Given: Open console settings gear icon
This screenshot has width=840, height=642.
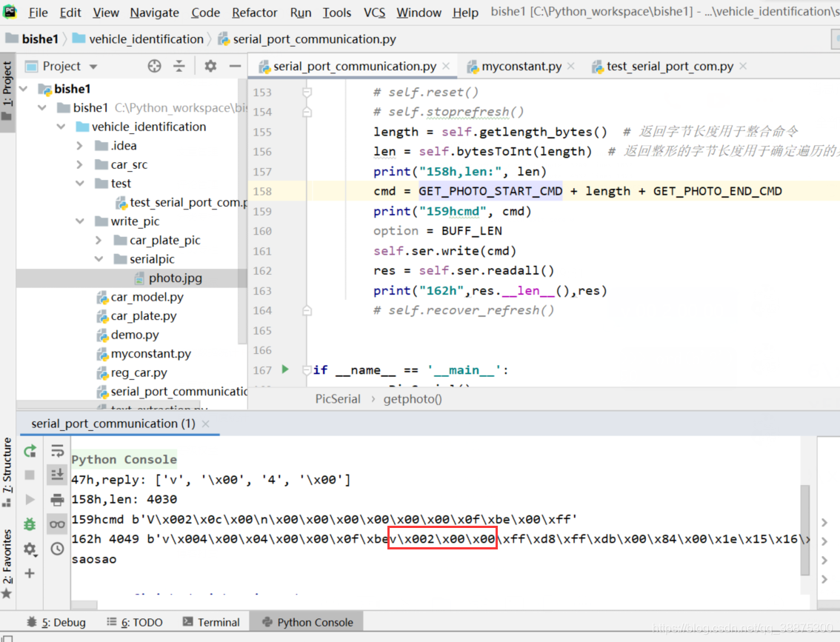Looking at the screenshot, I should (x=30, y=549).
